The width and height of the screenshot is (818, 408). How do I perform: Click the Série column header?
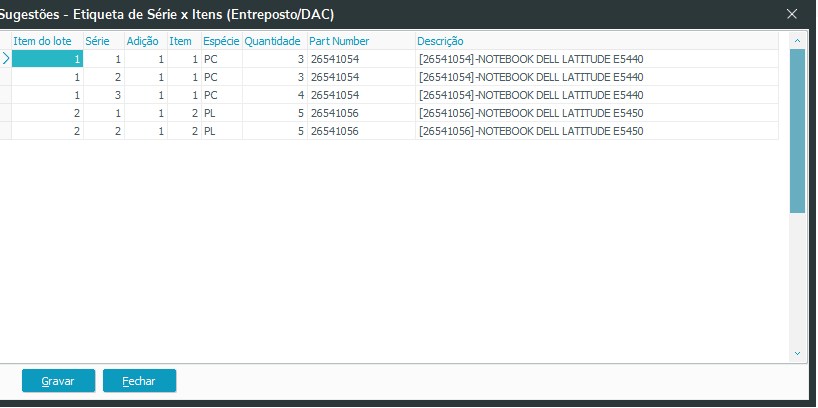click(x=104, y=41)
